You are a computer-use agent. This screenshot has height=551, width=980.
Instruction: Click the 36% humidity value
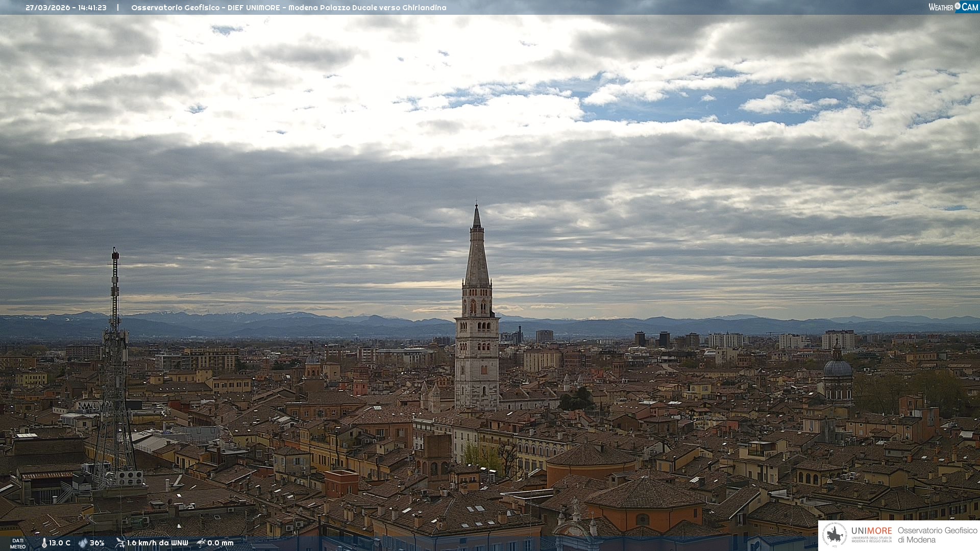(x=97, y=543)
